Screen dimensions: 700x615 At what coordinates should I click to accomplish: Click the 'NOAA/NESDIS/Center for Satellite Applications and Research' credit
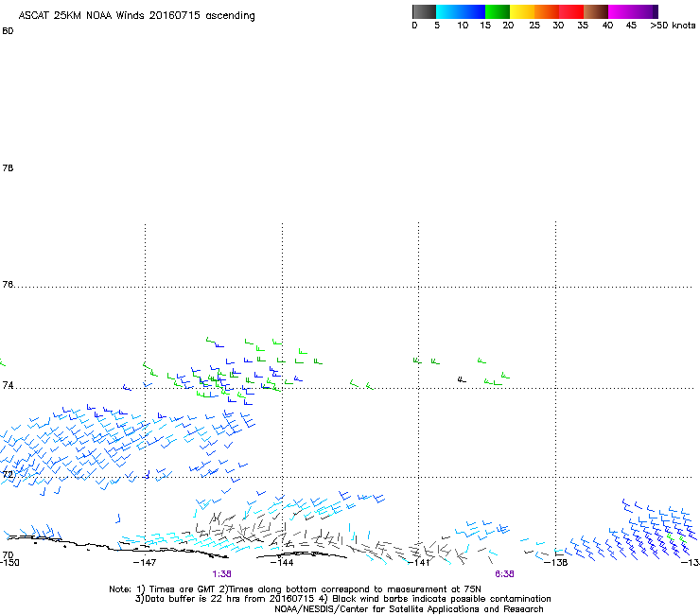[x=409, y=609]
